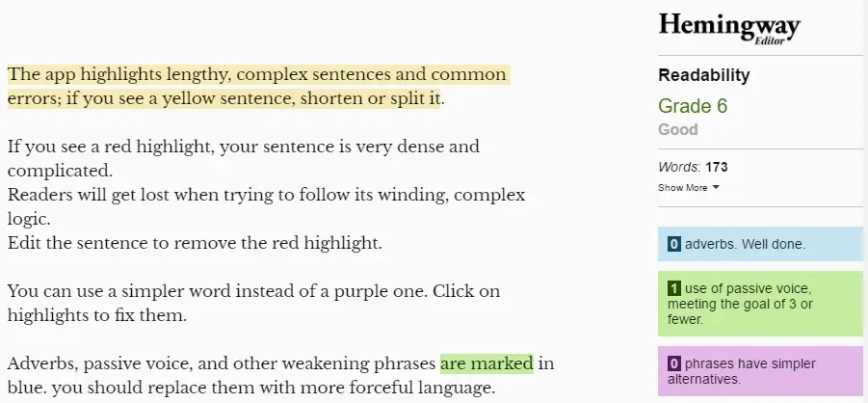This screenshot has height=403, width=868.
Task: Click the adverbs zero count badge
Action: (x=673, y=244)
